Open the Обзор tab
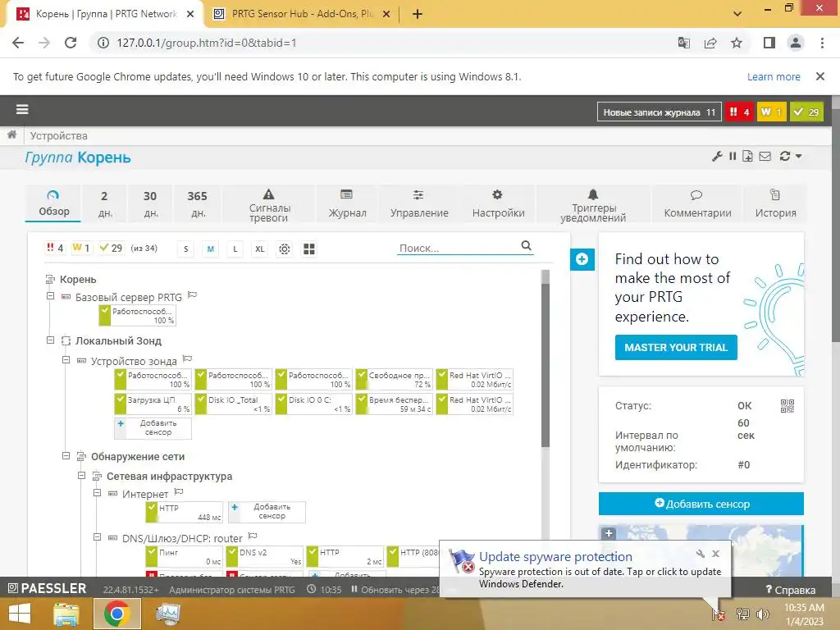 53,203
